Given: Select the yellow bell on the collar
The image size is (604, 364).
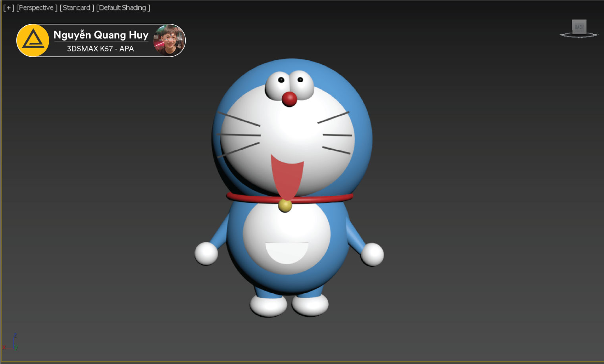Looking at the screenshot, I should (x=285, y=205).
